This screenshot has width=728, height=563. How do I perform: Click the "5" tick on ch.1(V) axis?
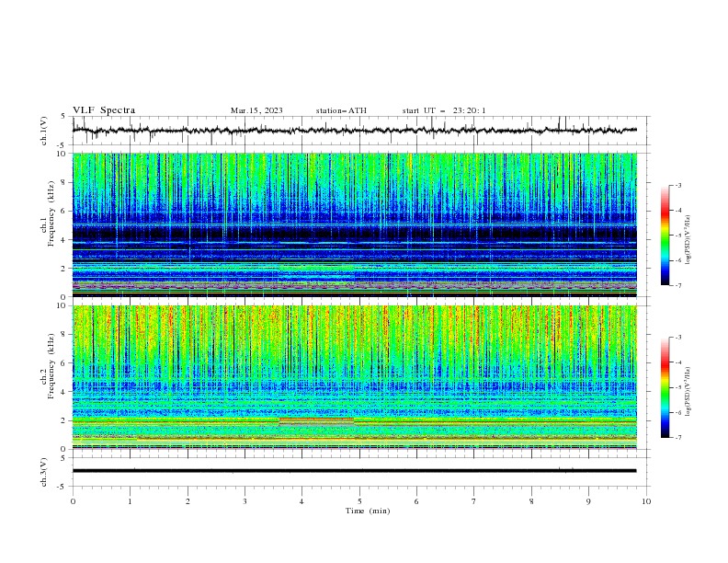tap(63, 117)
